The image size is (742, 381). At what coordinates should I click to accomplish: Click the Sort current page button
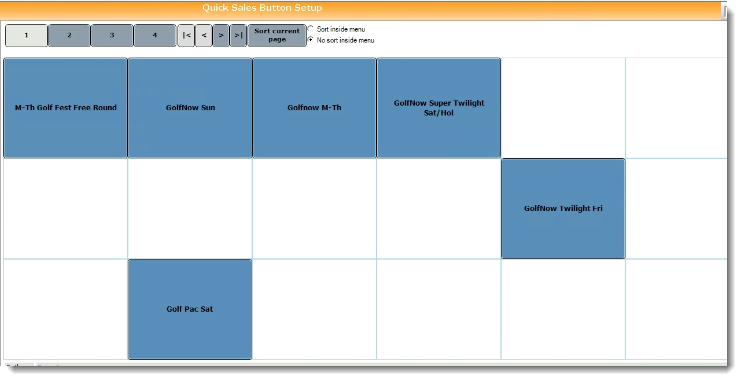[277, 35]
